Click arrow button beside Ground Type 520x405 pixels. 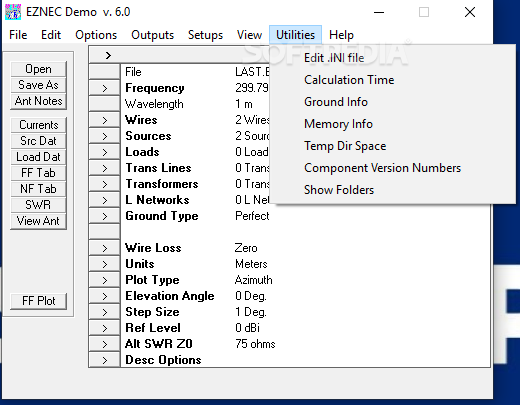click(105, 216)
